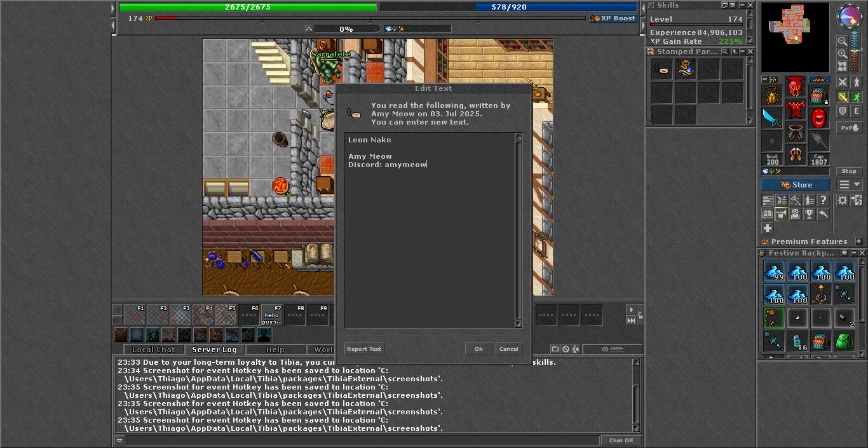Open the options gear icon
The height and width of the screenshot is (448, 868).
[x=843, y=200]
